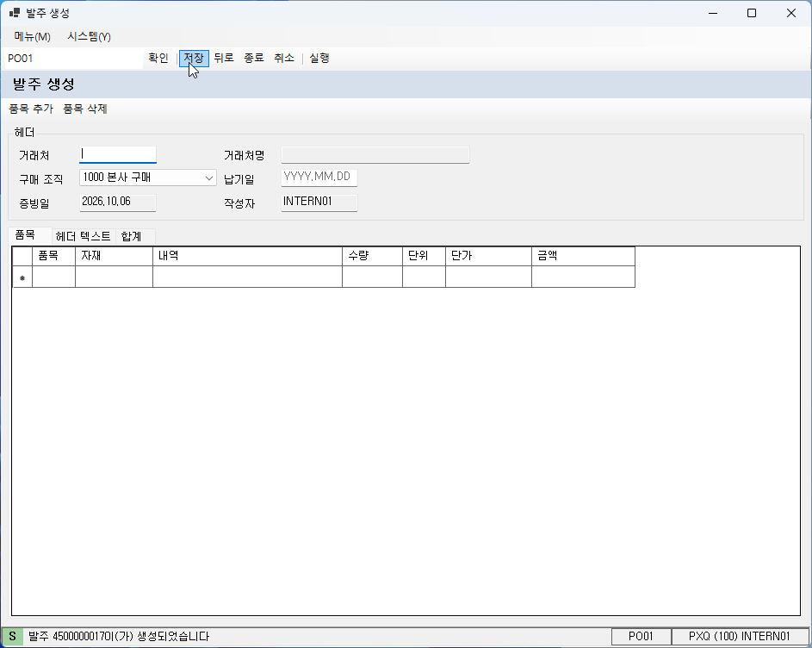Click the 작성자 field showing INTERN01
Screen dimensions: 812x648
click(319, 202)
